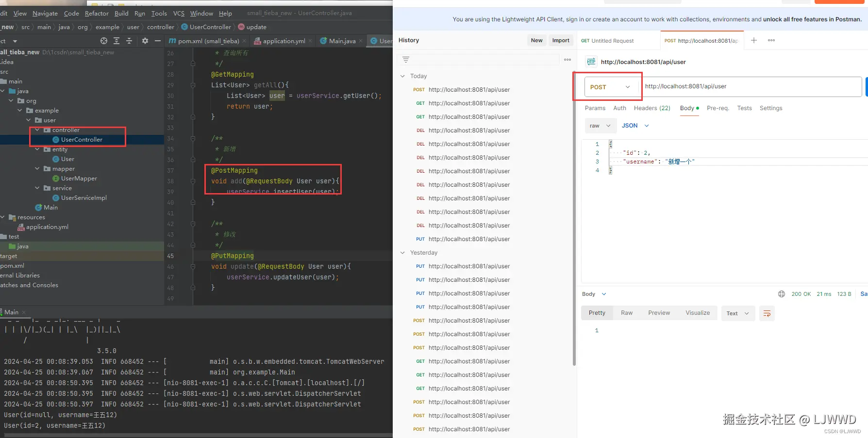Open the Navigate menu

tap(45, 13)
